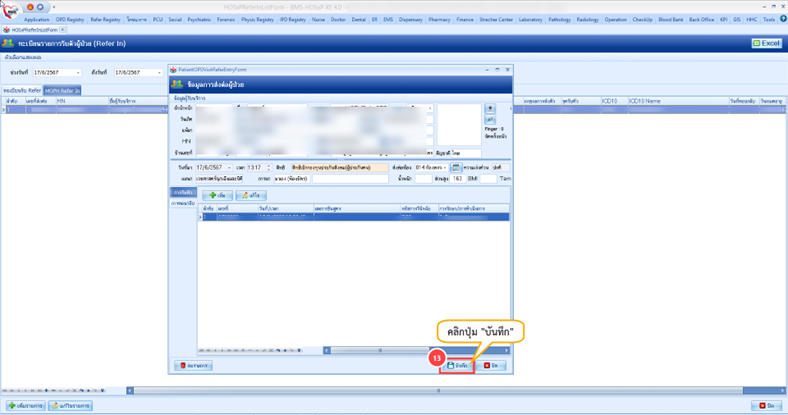Click scroll left arrow of main window scrollbar
Viewport: 788px width, 415px height.
pos(130,390)
